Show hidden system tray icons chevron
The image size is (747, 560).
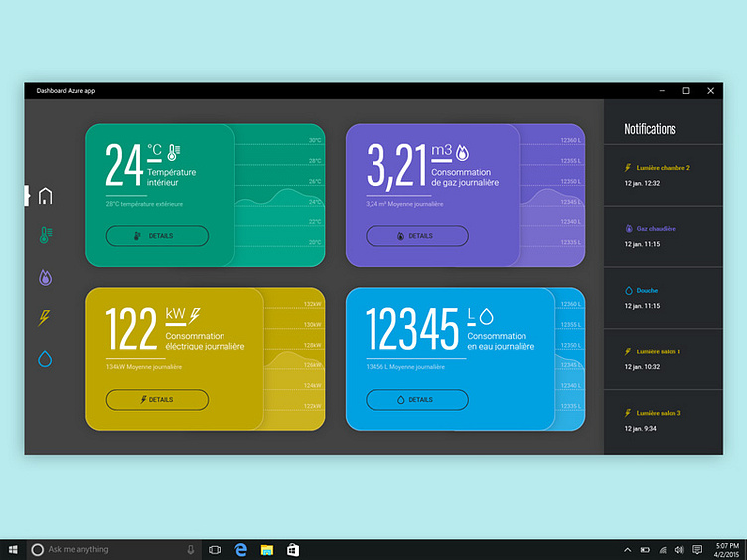click(627, 549)
